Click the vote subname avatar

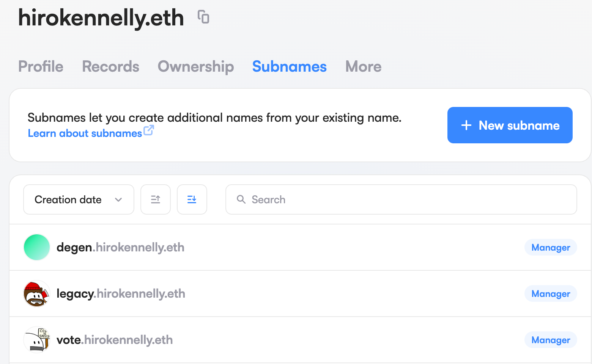pyautogui.click(x=37, y=340)
